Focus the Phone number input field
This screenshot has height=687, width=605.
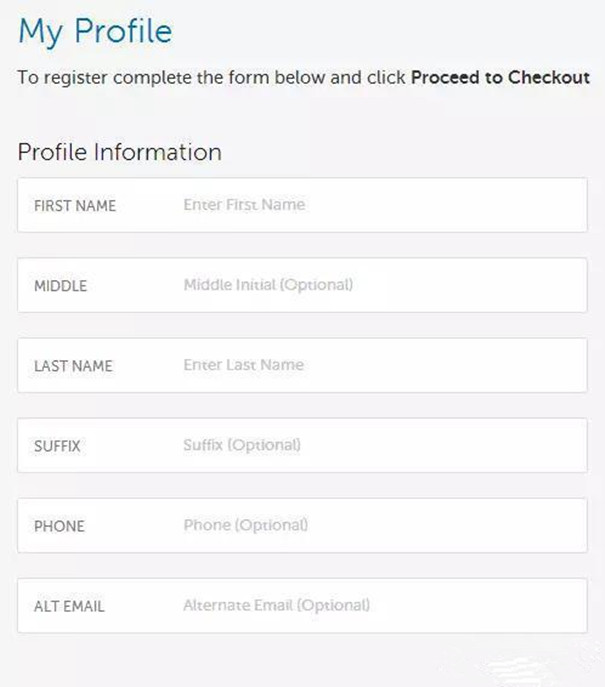(380, 525)
